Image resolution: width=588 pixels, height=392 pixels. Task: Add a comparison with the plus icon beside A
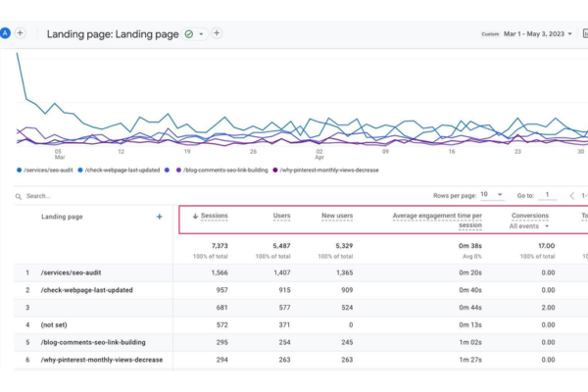[x=21, y=33]
